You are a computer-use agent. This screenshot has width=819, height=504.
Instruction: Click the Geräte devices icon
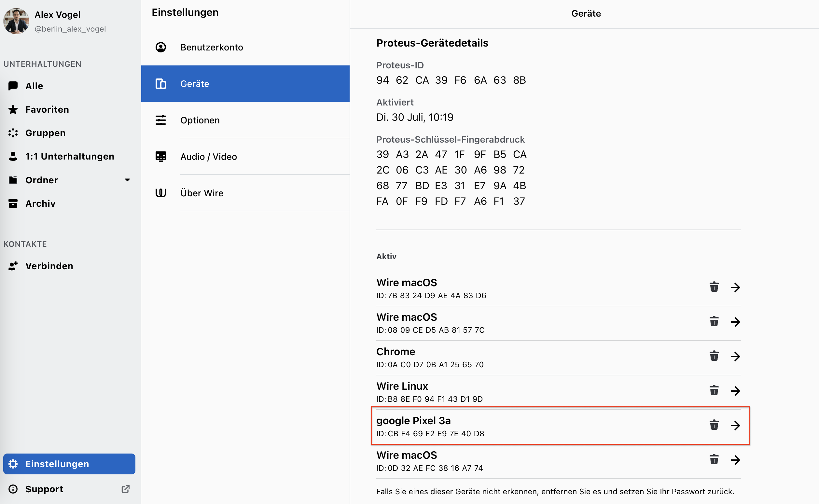pyautogui.click(x=160, y=84)
